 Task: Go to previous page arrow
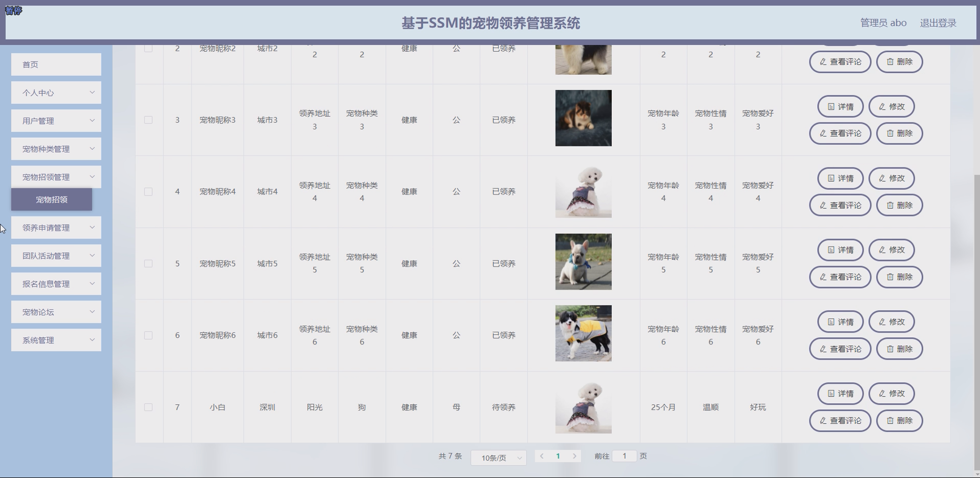(542, 456)
